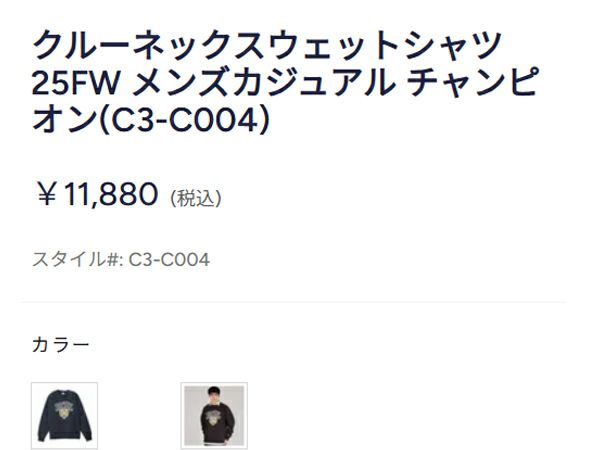The width and height of the screenshot is (600, 450).
Task: Click オン at start of title's last line
Action: point(65,119)
